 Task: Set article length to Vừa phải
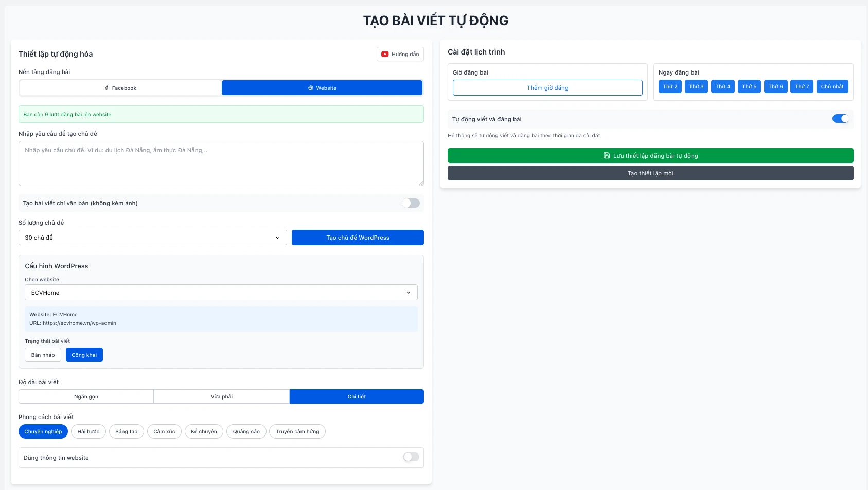(x=222, y=396)
